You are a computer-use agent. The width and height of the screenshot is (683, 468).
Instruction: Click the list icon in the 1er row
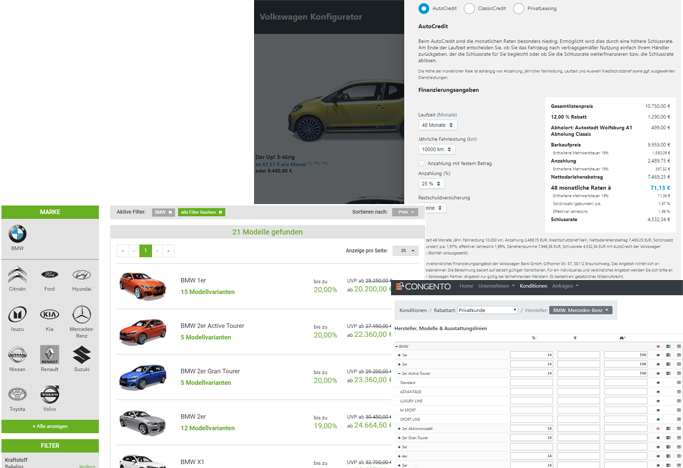click(679, 355)
